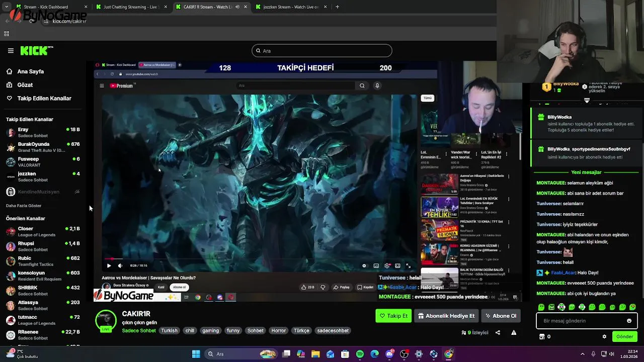644x362 pixels.
Task: Open chat settings gear icon
Action: click(x=604, y=336)
